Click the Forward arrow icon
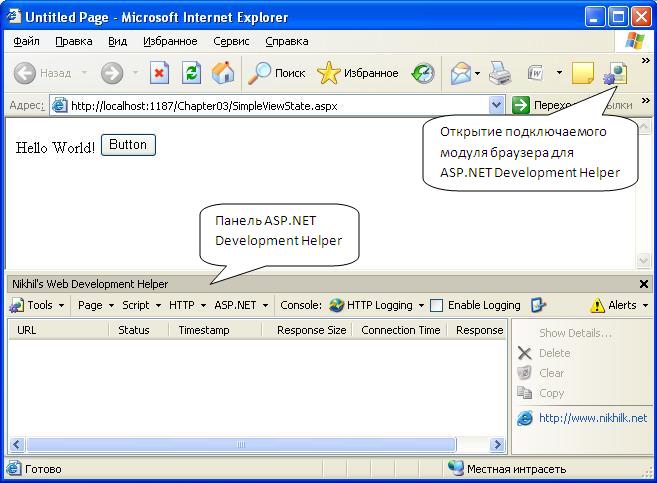 (x=112, y=73)
